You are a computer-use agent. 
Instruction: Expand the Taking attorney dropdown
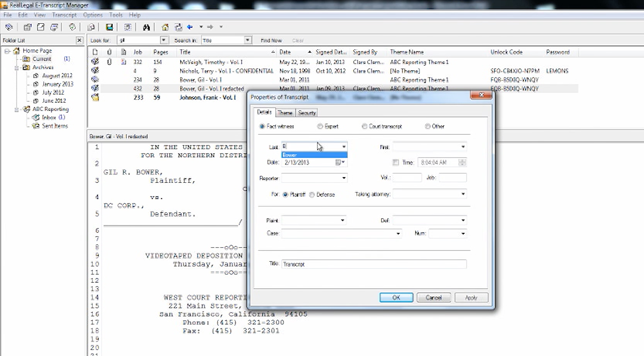point(463,194)
